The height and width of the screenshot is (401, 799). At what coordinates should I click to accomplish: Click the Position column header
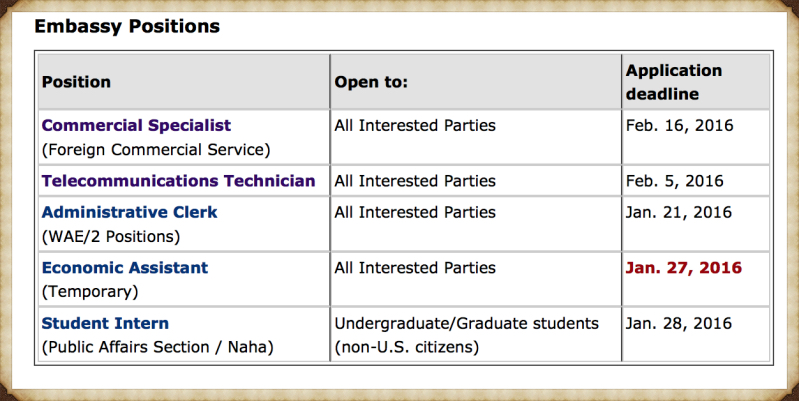tap(76, 82)
